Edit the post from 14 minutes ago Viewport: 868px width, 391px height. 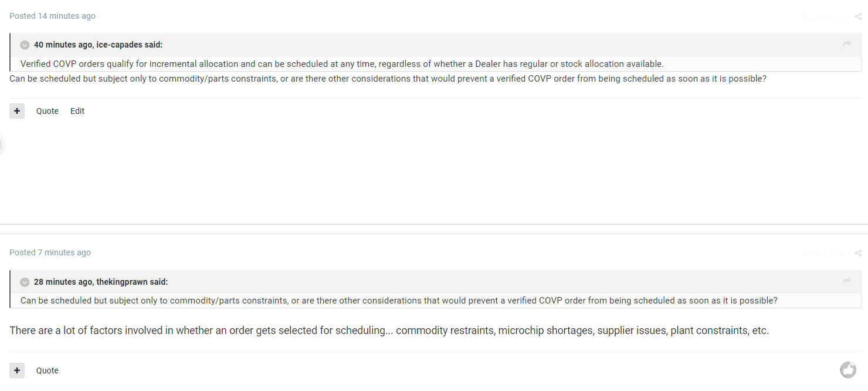pyautogui.click(x=77, y=111)
